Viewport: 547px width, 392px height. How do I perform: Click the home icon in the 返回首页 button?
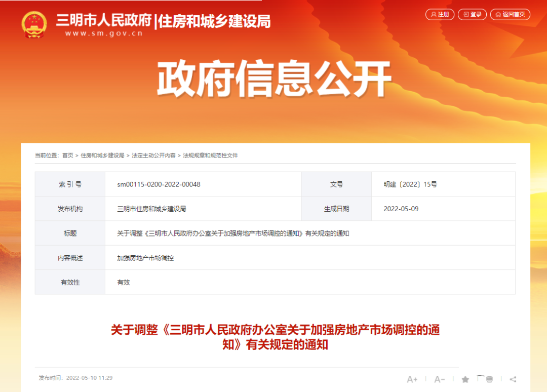click(x=497, y=14)
